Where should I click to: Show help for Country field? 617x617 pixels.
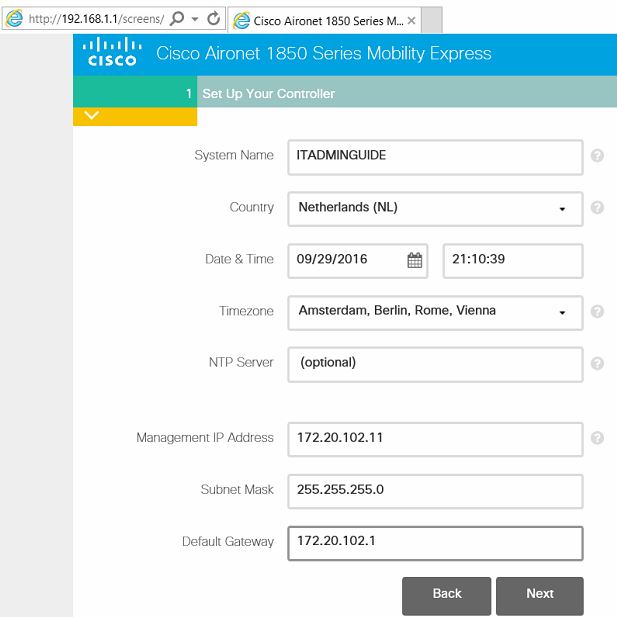coord(597,207)
